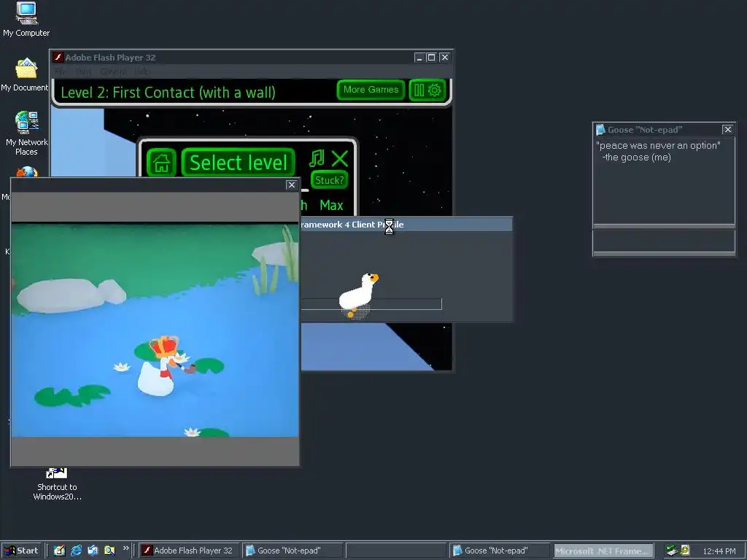This screenshot has width=747, height=560.
Task: Click the Flash Player title bar icon
Action: click(58, 57)
